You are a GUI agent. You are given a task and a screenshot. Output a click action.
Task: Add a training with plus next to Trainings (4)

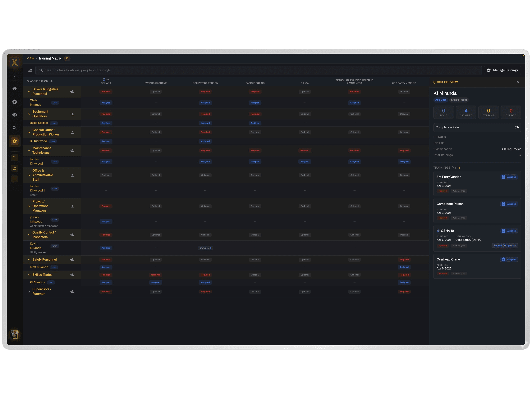459,168
